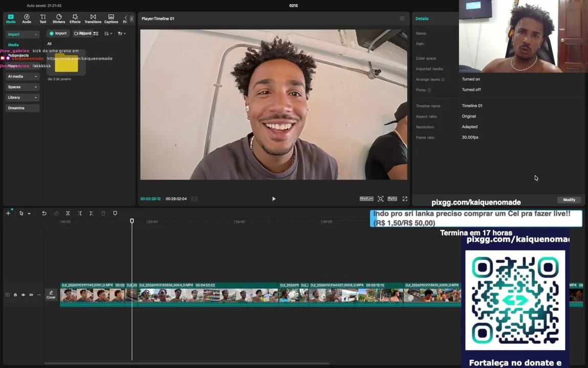588x368 pixels.
Task: Click the Record button
Action: pos(82,33)
